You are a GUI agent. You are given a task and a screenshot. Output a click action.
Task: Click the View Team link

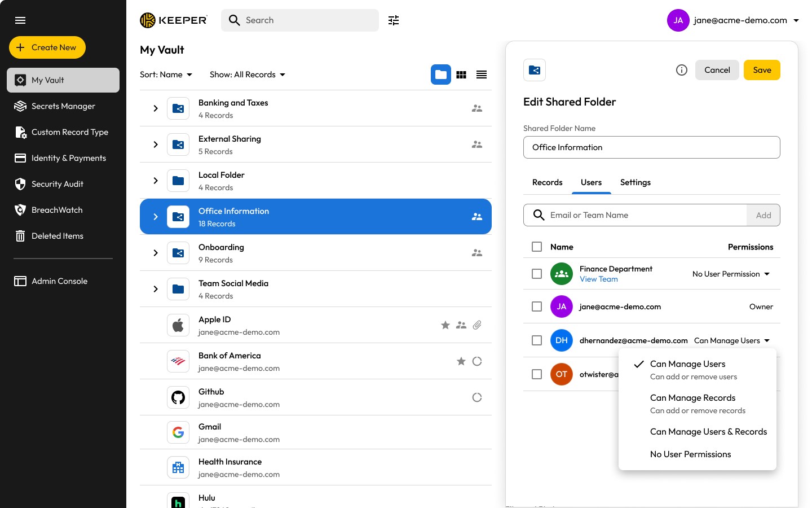coord(598,279)
